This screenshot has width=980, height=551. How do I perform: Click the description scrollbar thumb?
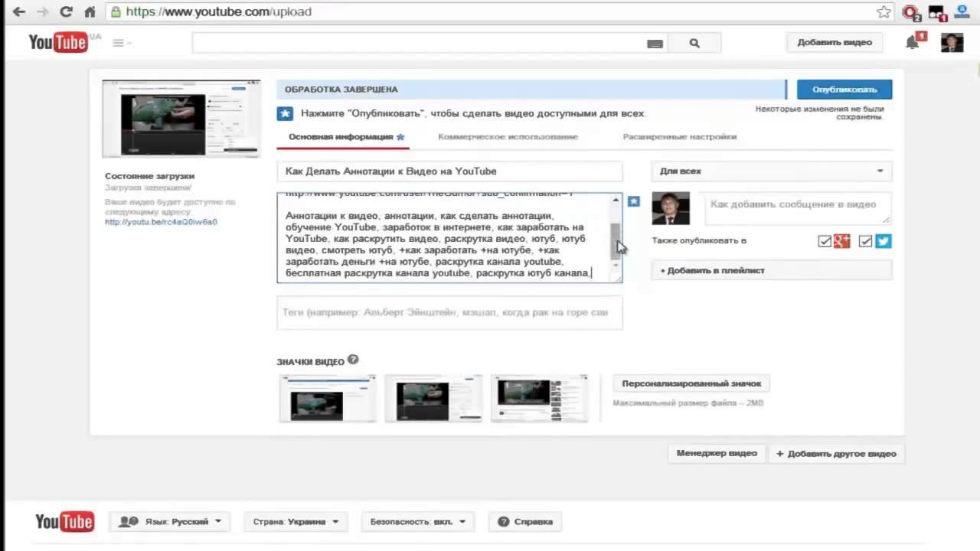point(616,241)
